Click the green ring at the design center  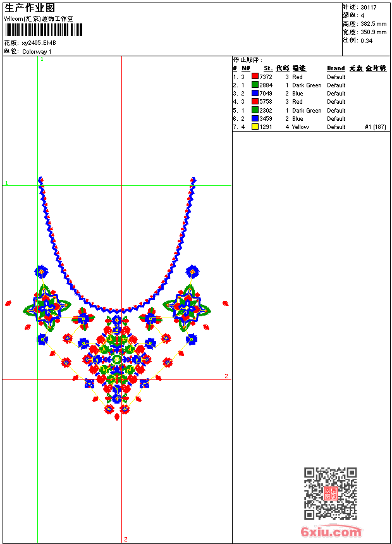pos(116,359)
